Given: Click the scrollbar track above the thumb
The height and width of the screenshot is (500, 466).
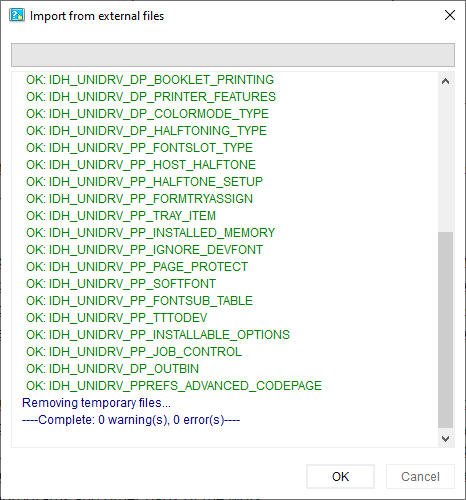Looking at the screenshot, I should (x=445, y=160).
